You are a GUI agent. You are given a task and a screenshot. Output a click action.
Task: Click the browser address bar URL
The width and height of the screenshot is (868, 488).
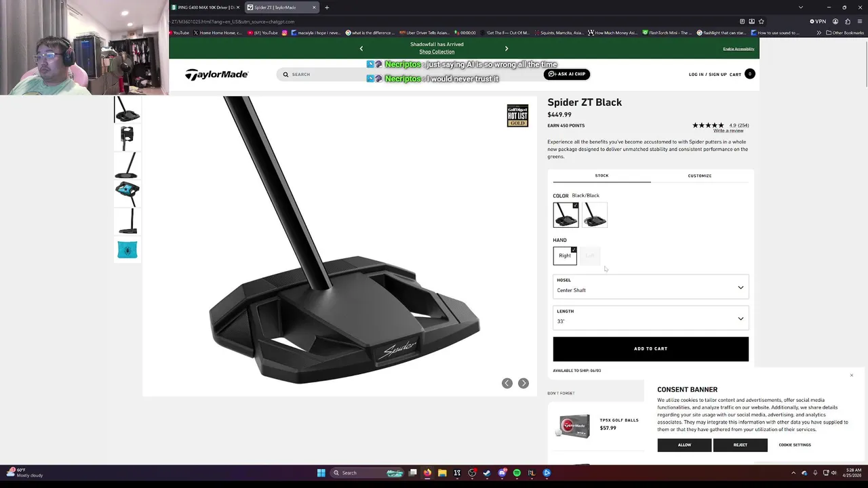point(233,22)
